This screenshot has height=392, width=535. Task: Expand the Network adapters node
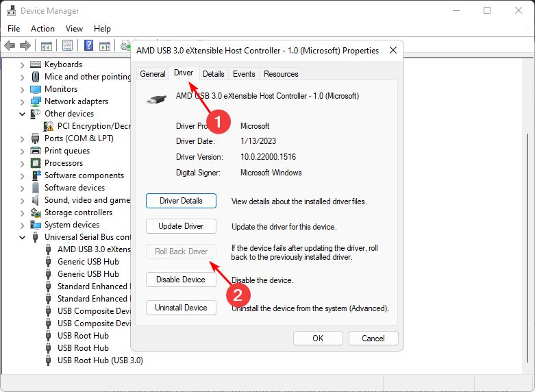pos(22,102)
